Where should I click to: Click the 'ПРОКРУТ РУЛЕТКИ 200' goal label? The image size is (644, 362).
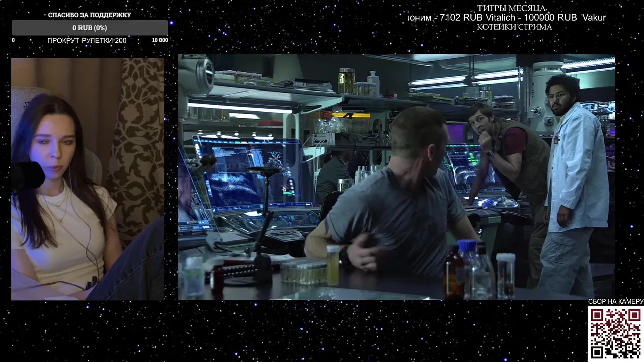tap(87, 40)
